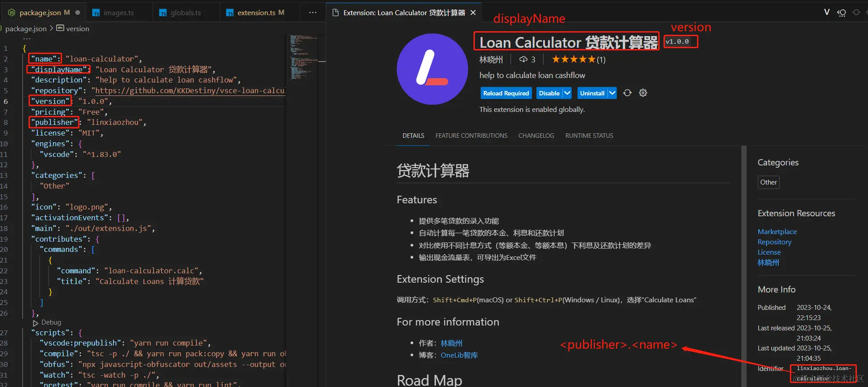Open the Repository resource link

pyautogui.click(x=774, y=242)
